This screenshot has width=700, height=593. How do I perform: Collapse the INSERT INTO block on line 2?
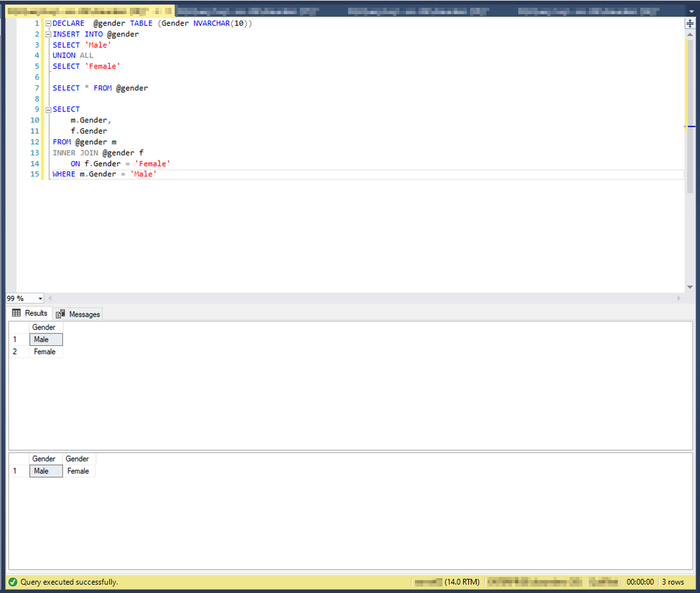point(48,34)
